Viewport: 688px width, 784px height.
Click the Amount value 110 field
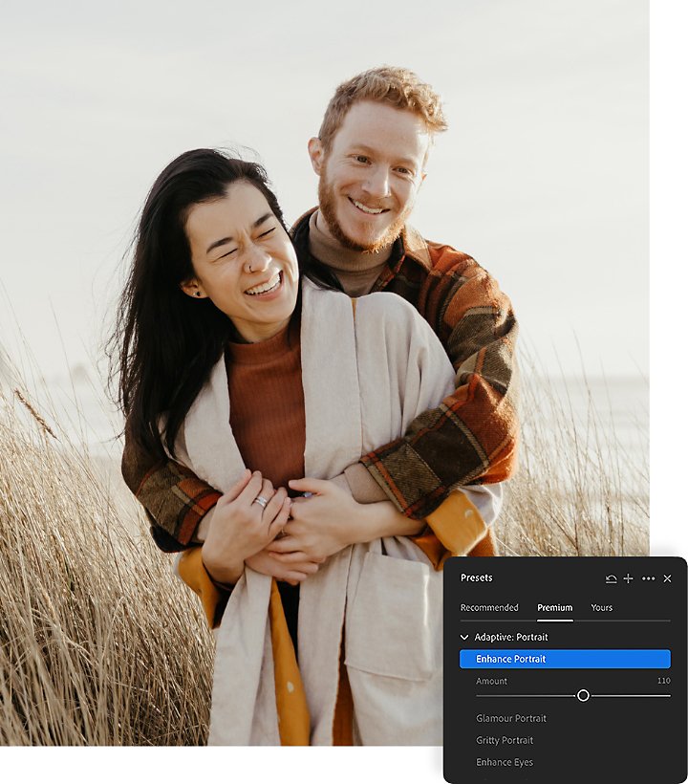(664, 681)
